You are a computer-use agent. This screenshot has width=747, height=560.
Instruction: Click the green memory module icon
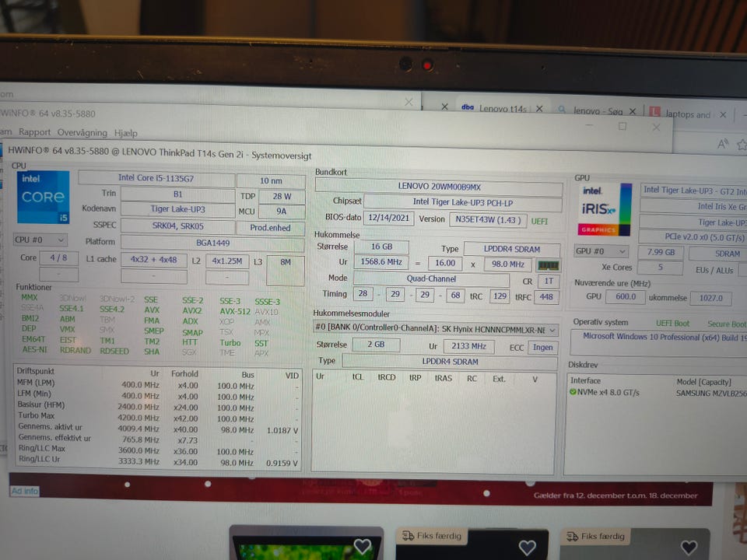[x=548, y=265]
